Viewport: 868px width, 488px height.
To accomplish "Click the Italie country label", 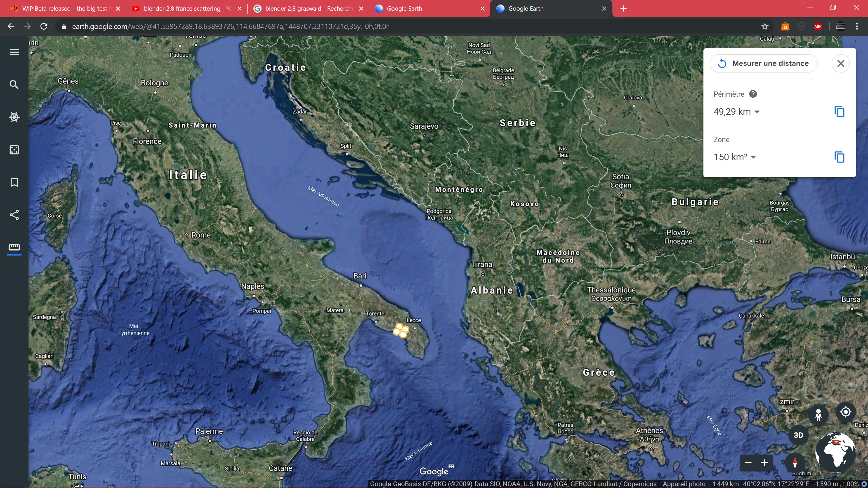I will (x=188, y=175).
